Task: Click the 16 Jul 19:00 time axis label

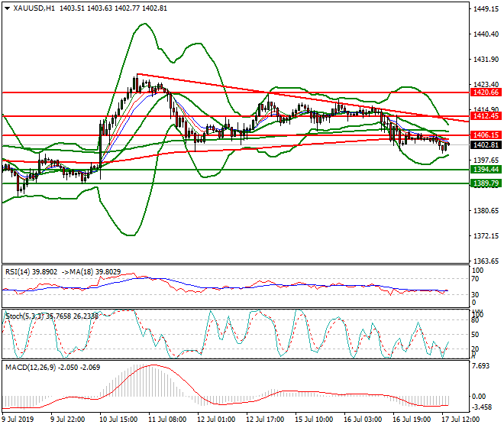Action: [412, 420]
